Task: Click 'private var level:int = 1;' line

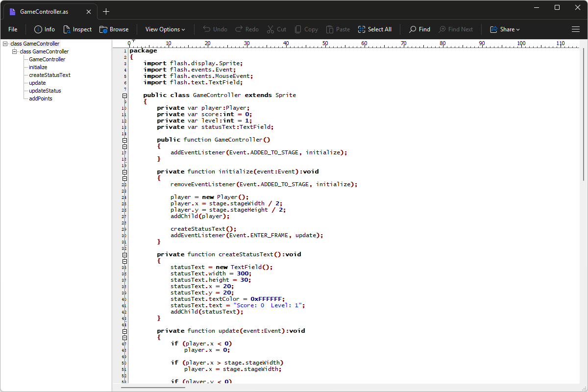Action: [205, 121]
